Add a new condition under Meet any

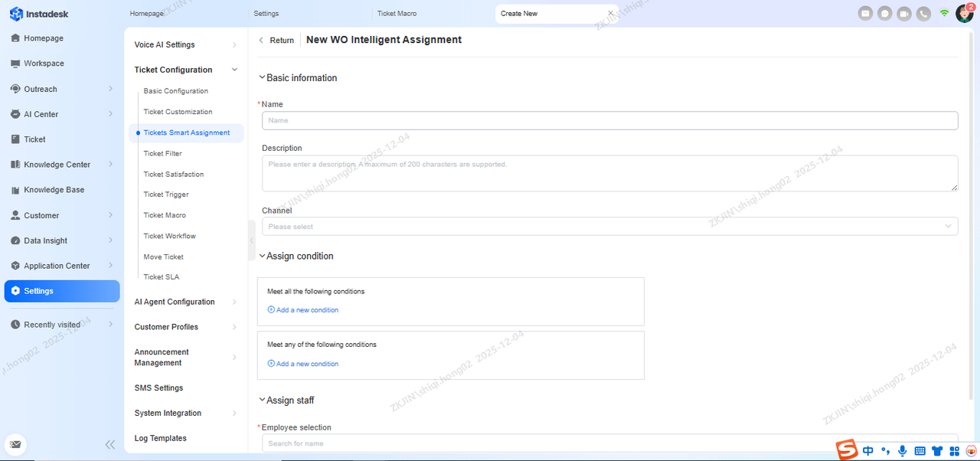303,364
